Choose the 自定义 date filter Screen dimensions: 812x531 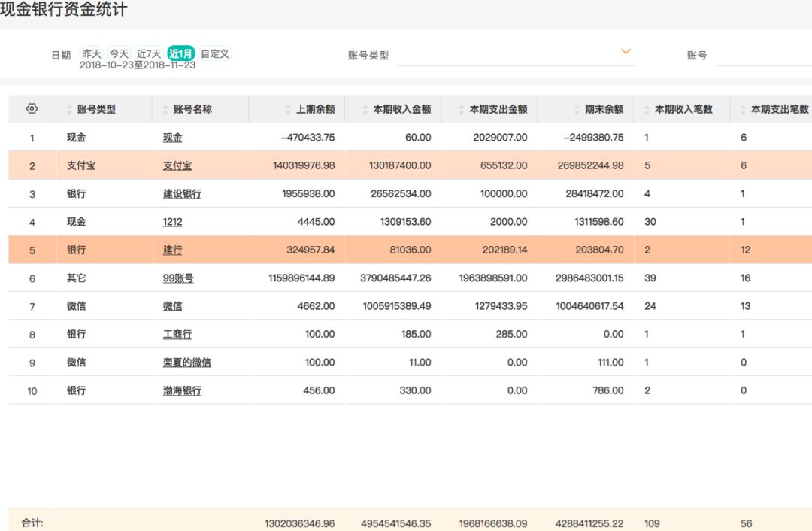point(215,53)
